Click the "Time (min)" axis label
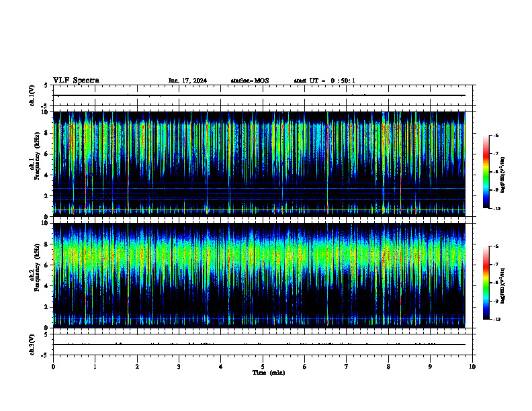This screenshot has width=532, height=411. click(269, 373)
